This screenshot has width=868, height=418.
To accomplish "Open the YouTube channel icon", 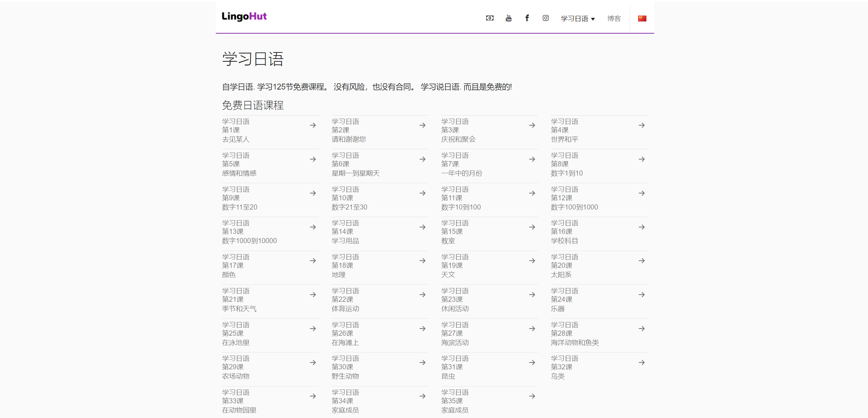I will pyautogui.click(x=508, y=18).
